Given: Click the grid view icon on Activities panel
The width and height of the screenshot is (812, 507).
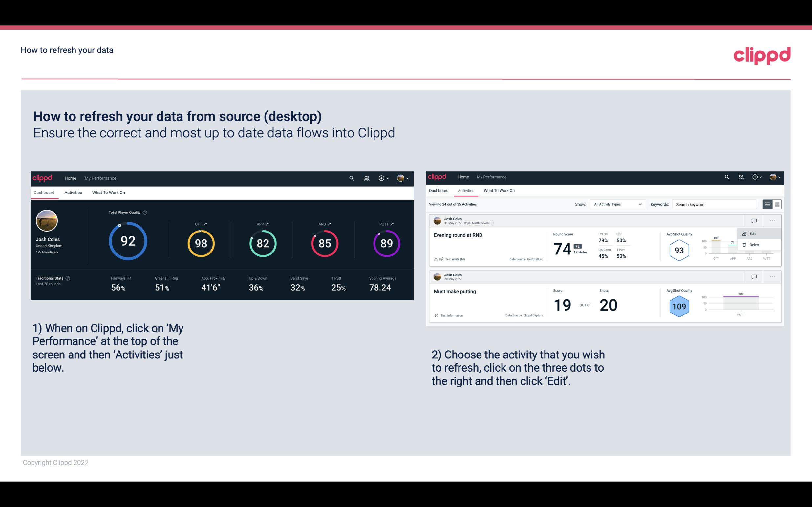Looking at the screenshot, I should click(777, 204).
